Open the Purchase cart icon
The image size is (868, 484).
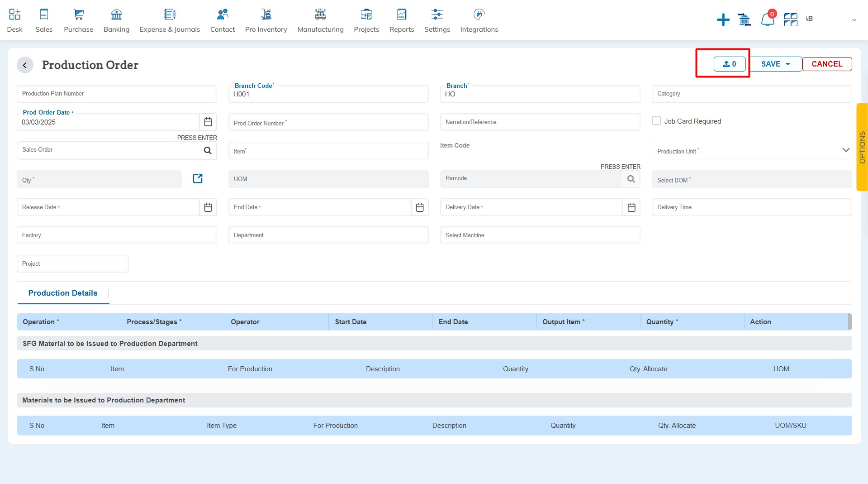tap(79, 14)
